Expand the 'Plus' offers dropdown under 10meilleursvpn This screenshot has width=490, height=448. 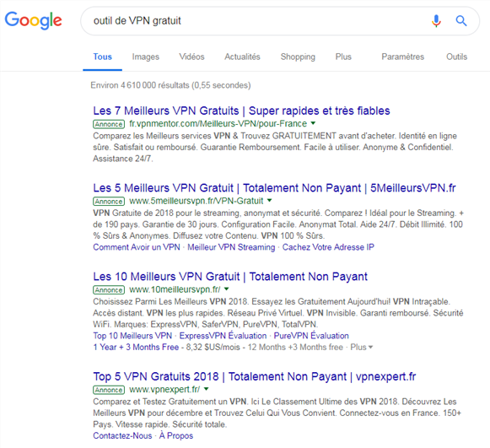[x=362, y=348]
